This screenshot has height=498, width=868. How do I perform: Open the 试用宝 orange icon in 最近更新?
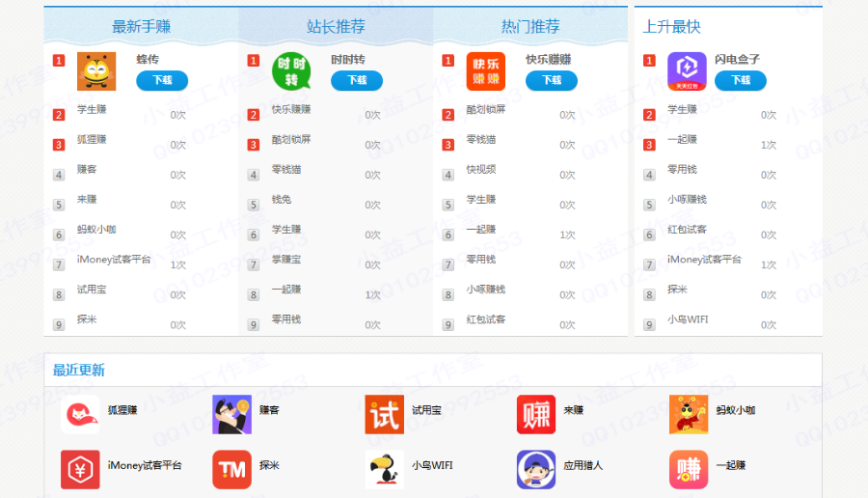pos(384,414)
